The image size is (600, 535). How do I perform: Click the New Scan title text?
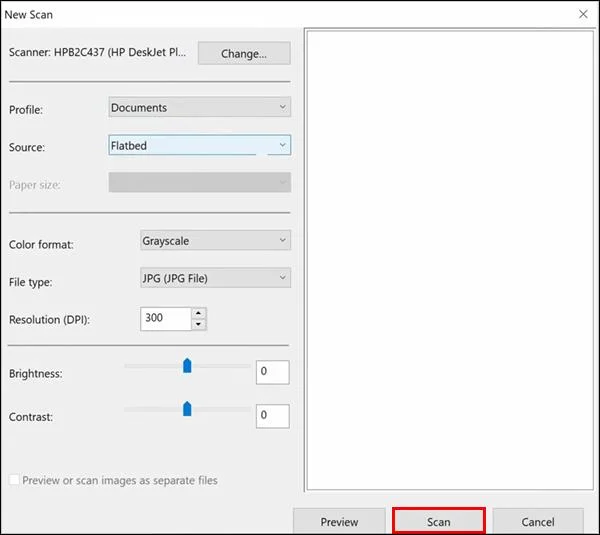point(29,15)
